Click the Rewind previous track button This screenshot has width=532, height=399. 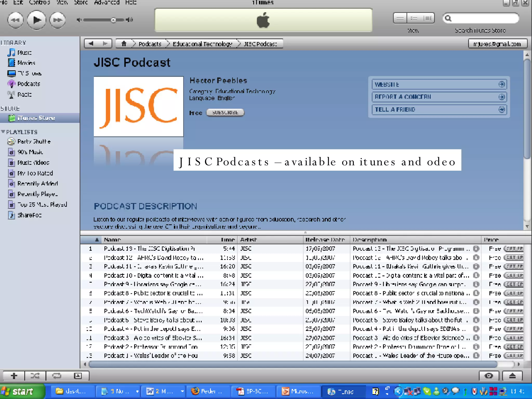pyautogui.click(x=15, y=20)
